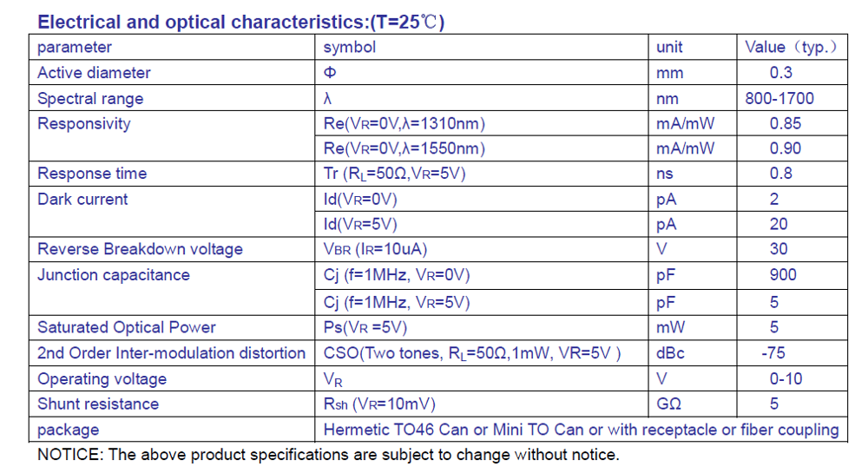The height and width of the screenshot is (473, 868).
Task: Click the GΩ unit in Shunt resistance row
Action: point(670,404)
